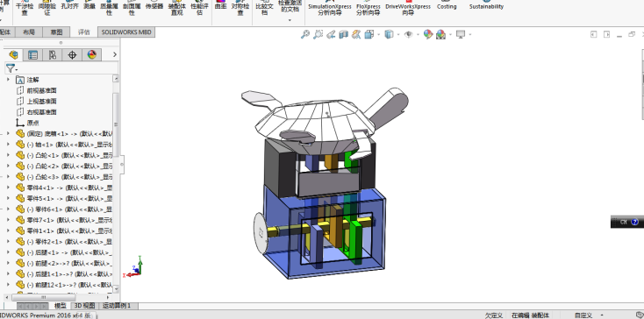Open the Apply Scene dropdown arrow
The height and width of the screenshot is (319, 644).
point(450,34)
